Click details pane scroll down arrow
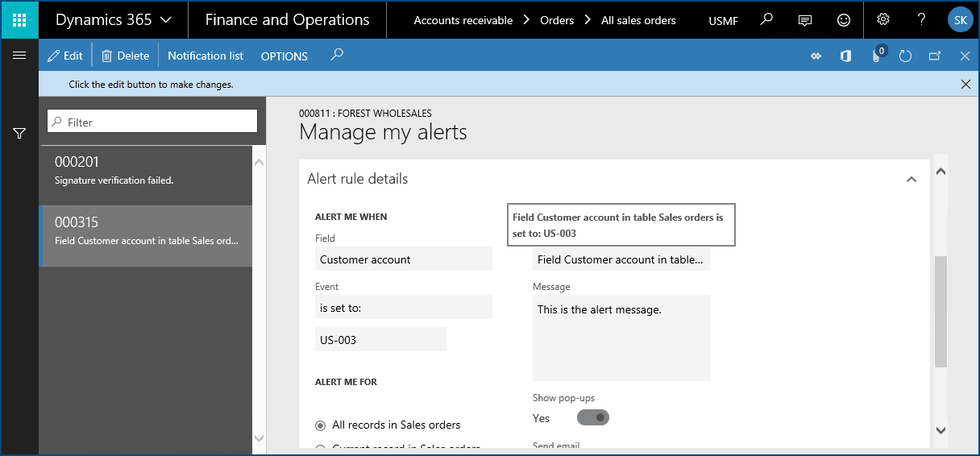 coord(941,431)
